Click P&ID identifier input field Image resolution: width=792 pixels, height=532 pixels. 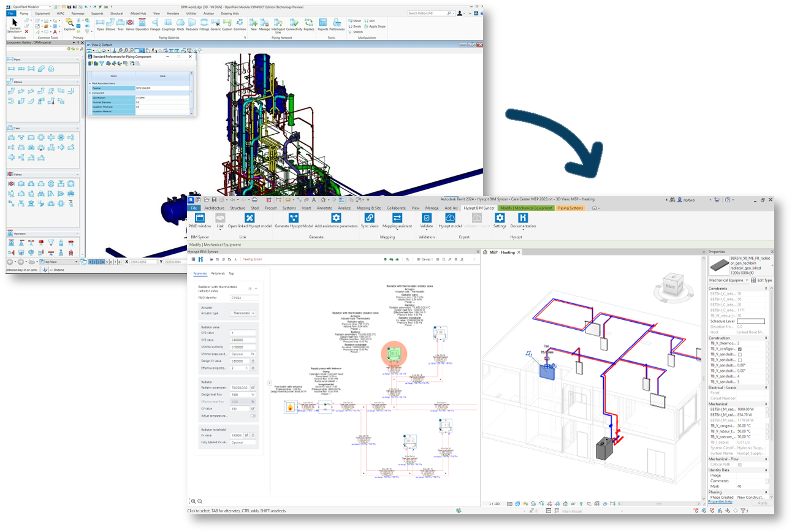click(244, 297)
